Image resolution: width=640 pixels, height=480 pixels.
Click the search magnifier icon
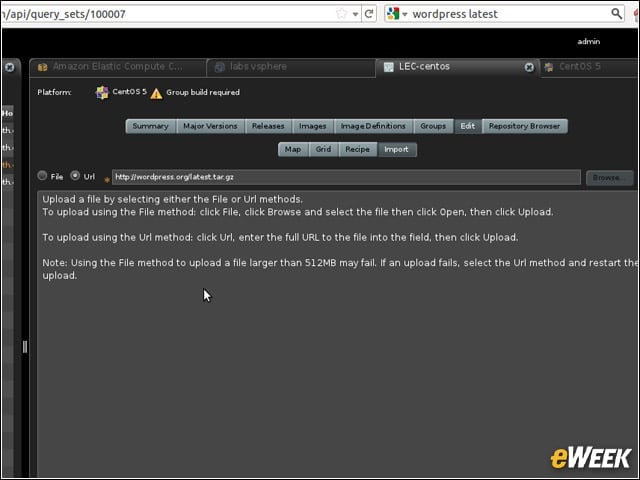(x=616, y=13)
